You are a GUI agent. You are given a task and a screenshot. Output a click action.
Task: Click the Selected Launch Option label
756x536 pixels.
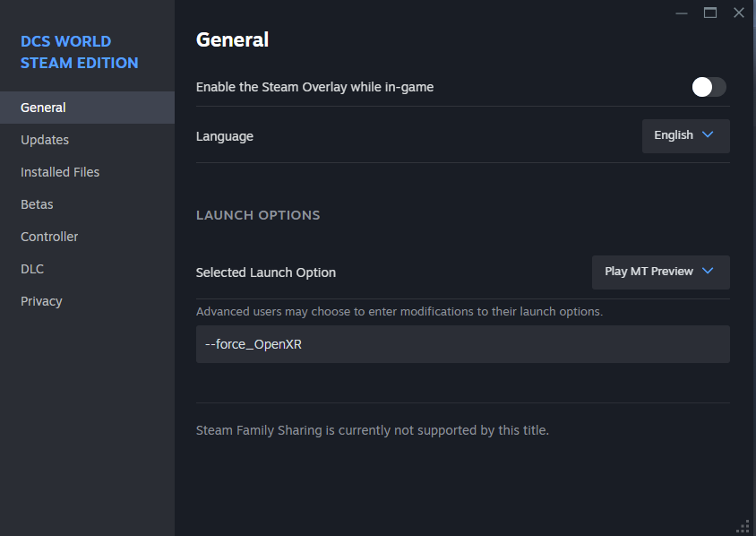pyautogui.click(x=266, y=272)
